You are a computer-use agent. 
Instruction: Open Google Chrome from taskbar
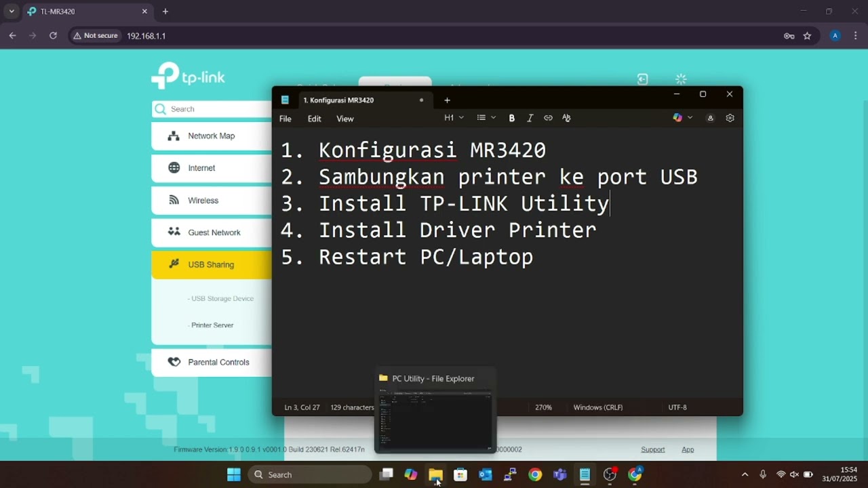tap(535, 474)
